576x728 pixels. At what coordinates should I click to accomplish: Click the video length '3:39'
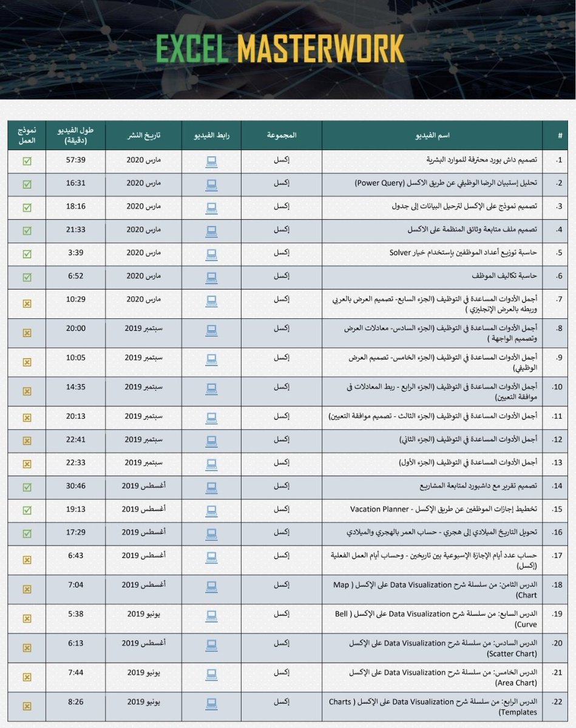point(76,253)
